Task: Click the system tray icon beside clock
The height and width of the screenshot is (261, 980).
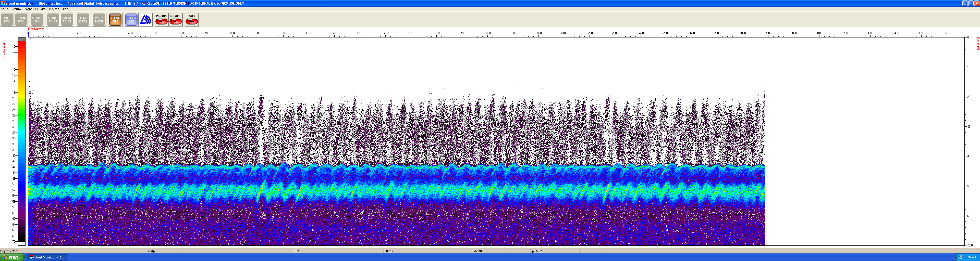Action: (961, 257)
